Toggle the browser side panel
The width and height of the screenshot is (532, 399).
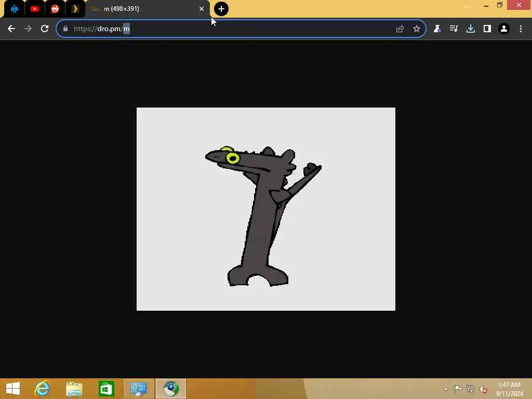(x=487, y=29)
